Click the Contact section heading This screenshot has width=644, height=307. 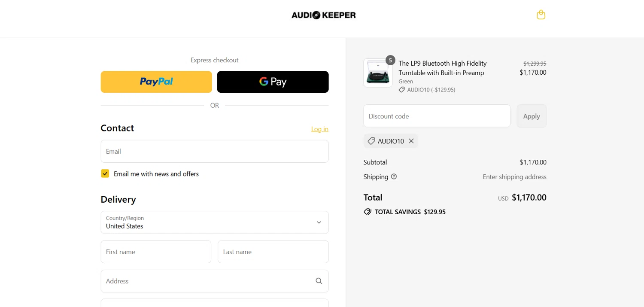(x=117, y=128)
